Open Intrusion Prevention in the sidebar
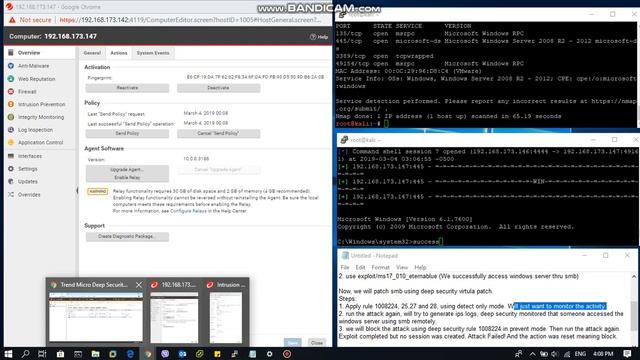This screenshot has height=360, width=640. pos(41,104)
